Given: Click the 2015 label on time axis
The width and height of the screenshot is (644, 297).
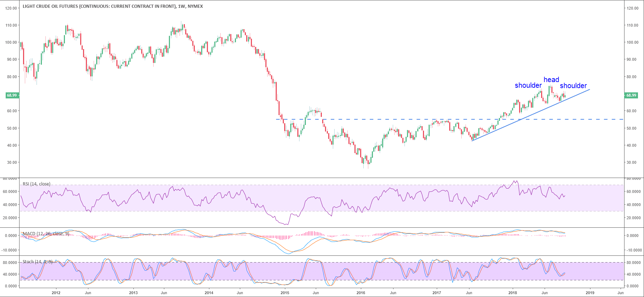Looking at the screenshot, I should coord(285,293).
